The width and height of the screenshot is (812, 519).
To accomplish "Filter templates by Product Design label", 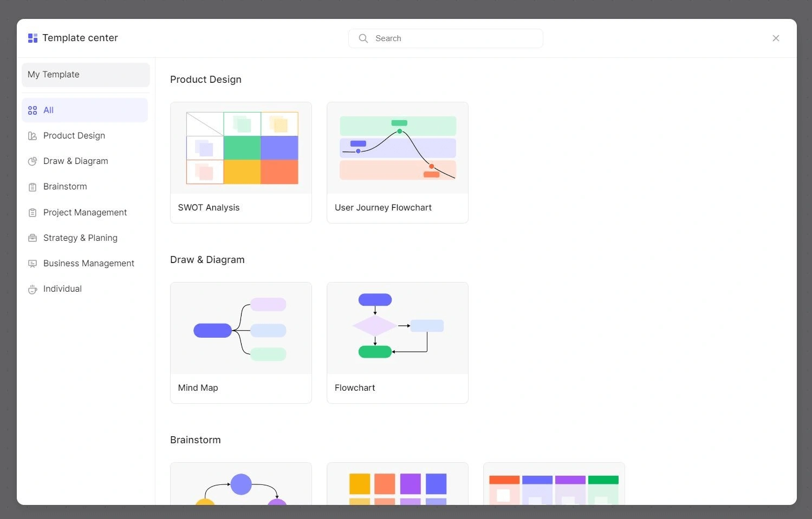I will click(74, 135).
